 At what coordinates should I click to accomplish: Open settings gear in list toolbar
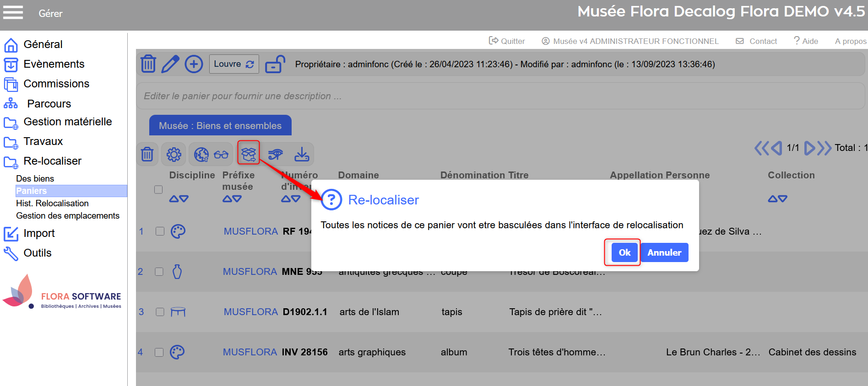click(x=174, y=155)
